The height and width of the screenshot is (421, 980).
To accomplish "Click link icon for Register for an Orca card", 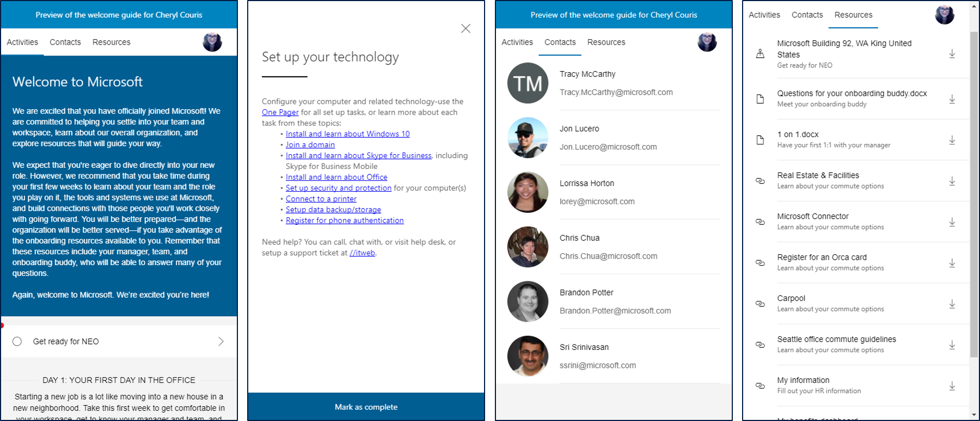I will [760, 263].
